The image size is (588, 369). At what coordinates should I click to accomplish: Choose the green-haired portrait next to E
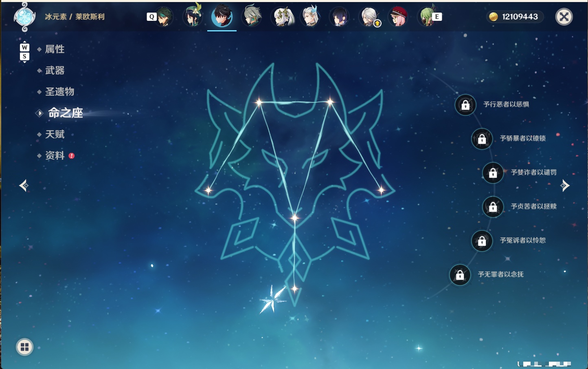427,17
